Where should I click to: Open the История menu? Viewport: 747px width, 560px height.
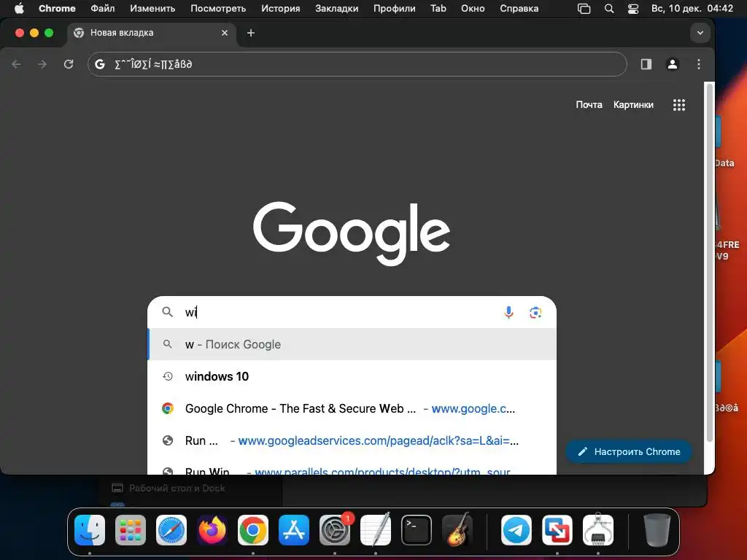click(x=281, y=8)
